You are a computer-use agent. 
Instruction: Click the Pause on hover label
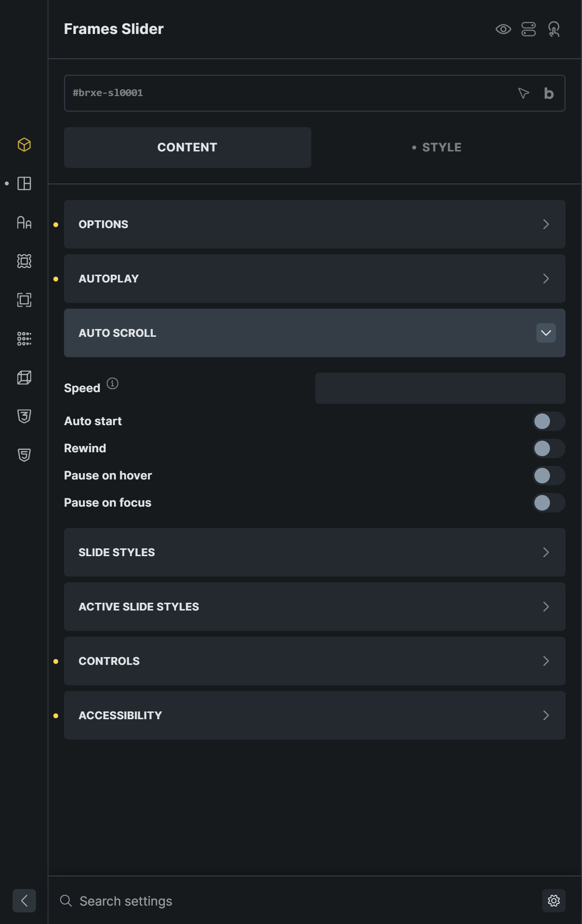coord(108,476)
